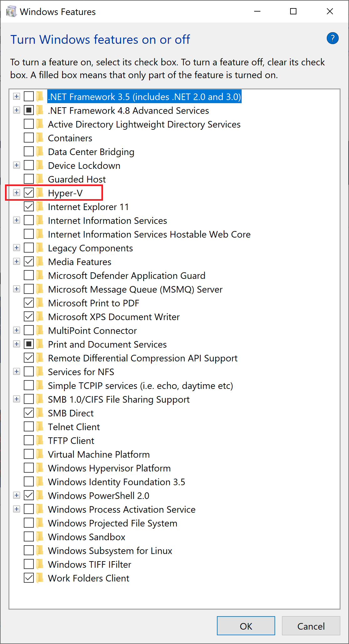
Task: Check Active Directory Lightweight Directory Services
Action: click(29, 124)
